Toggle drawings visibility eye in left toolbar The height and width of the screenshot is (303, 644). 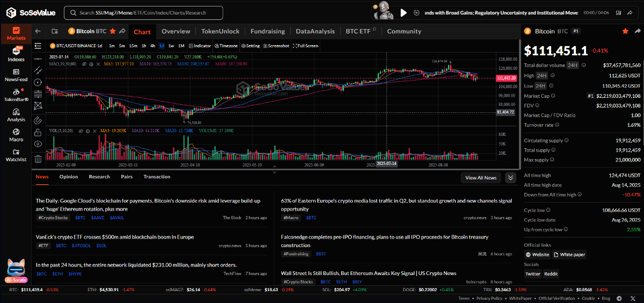point(38,144)
